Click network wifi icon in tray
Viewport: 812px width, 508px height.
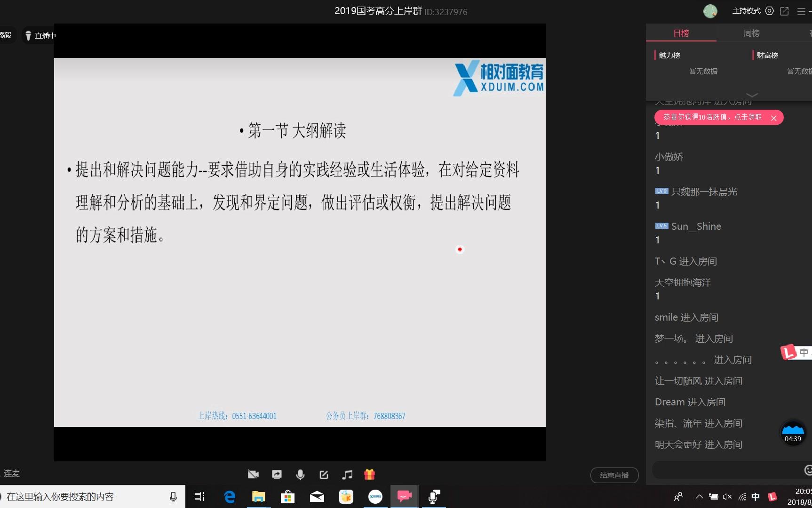pos(742,497)
